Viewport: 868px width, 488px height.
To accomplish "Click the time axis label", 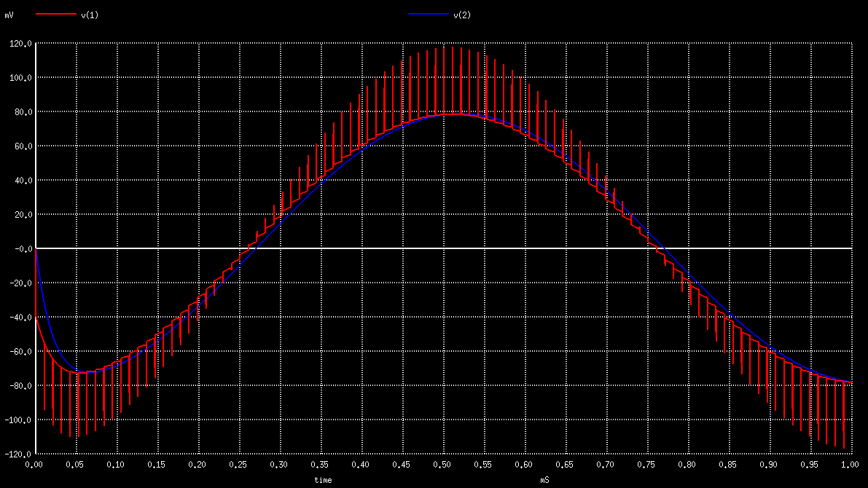I will point(324,480).
